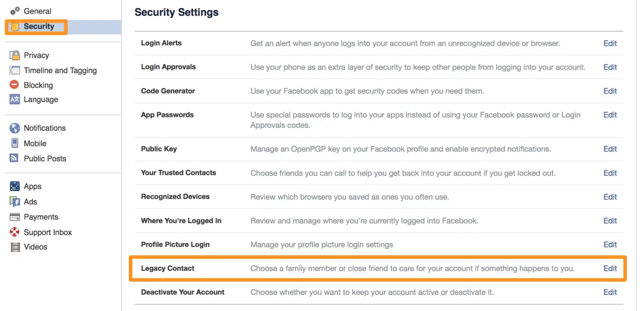Click the Language icon in sidebar

click(x=15, y=100)
